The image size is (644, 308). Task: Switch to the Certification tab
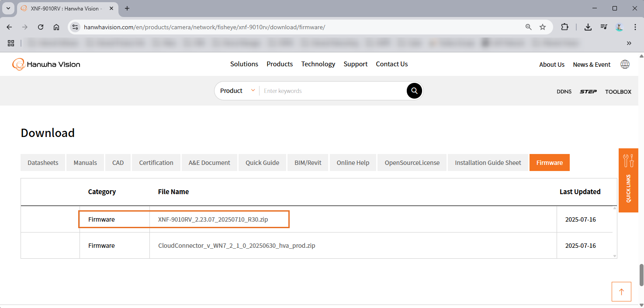[156, 162]
